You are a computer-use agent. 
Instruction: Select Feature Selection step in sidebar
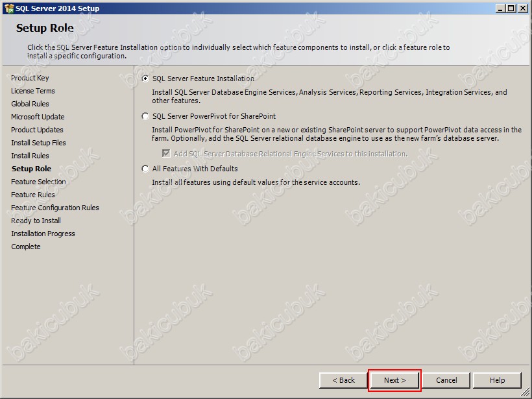click(38, 182)
